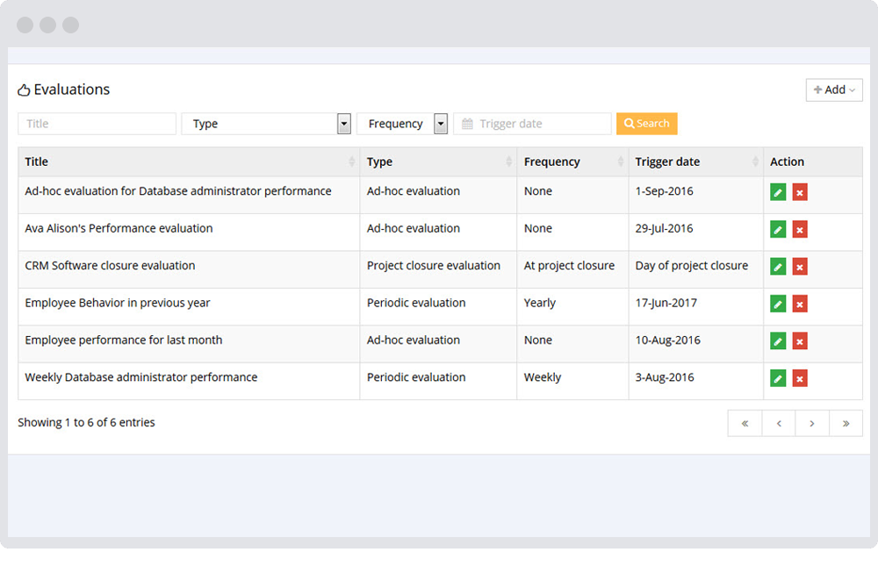Go to the last page of results
Viewport: 878px width, 588px height.
[846, 424]
